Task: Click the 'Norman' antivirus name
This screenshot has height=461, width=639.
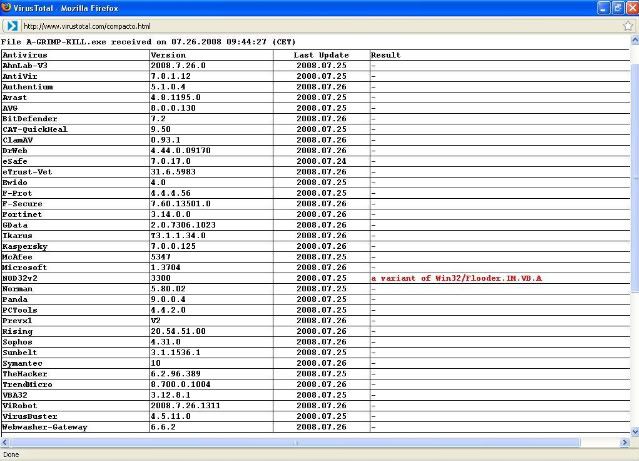Action: tap(17, 289)
